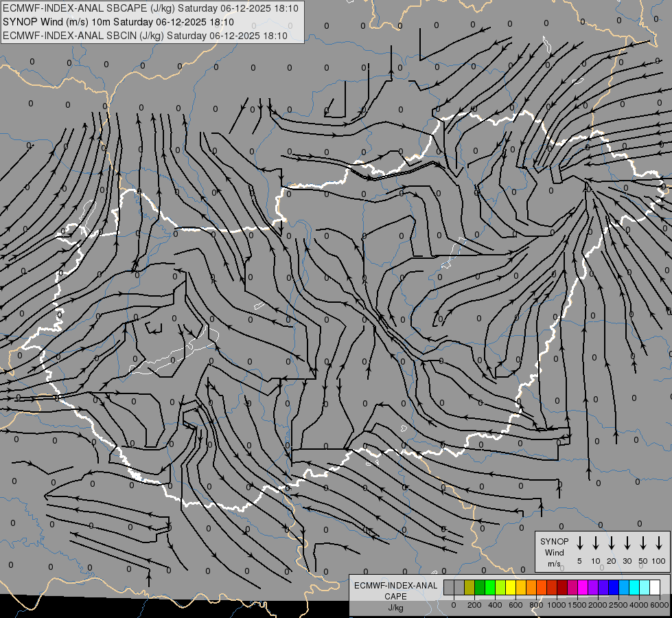
Task: Select the olive swatch in the CAPE legend
Action: [470, 587]
